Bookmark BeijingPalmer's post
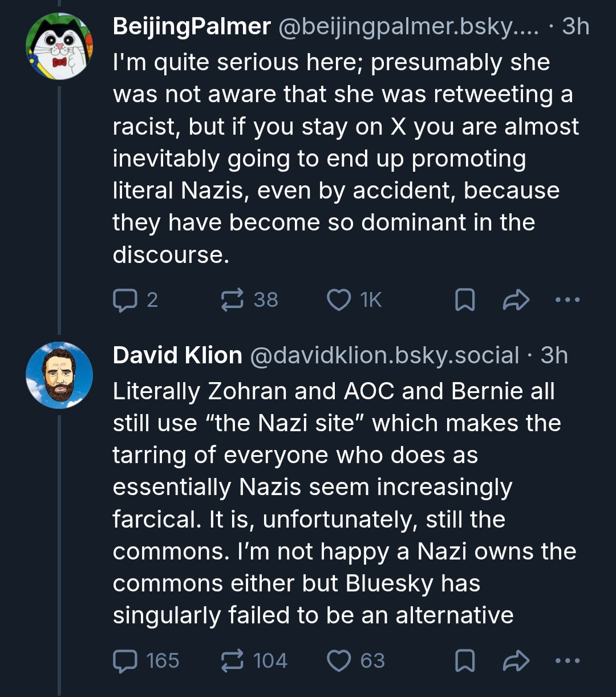 click(x=465, y=299)
